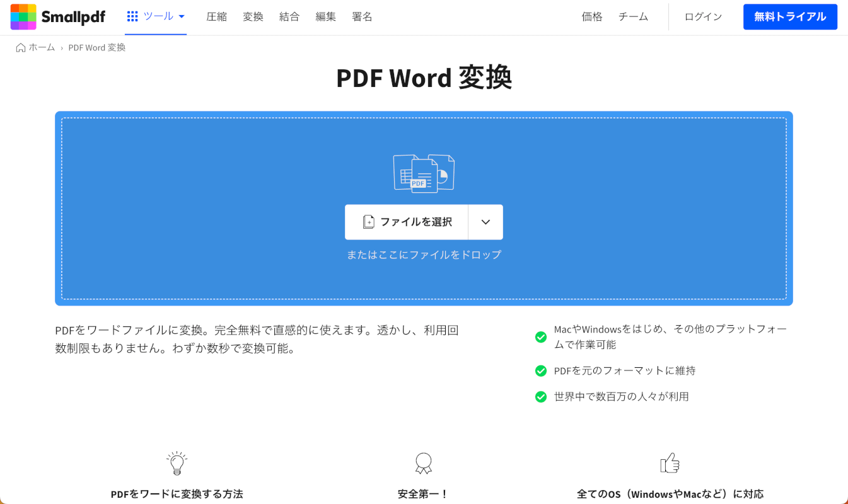This screenshot has width=848, height=504.
Task: Click the PDF documents illustration icon
Action: [x=424, y=173]
